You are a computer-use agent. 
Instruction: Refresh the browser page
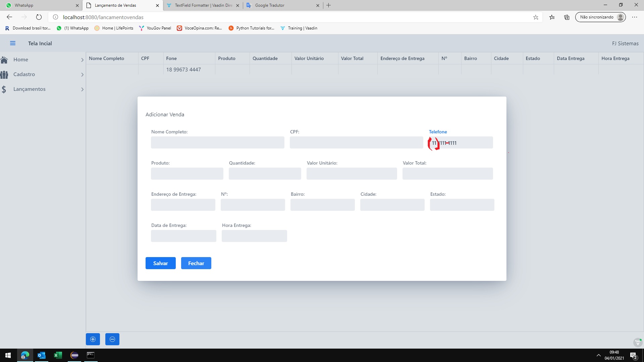39,17
